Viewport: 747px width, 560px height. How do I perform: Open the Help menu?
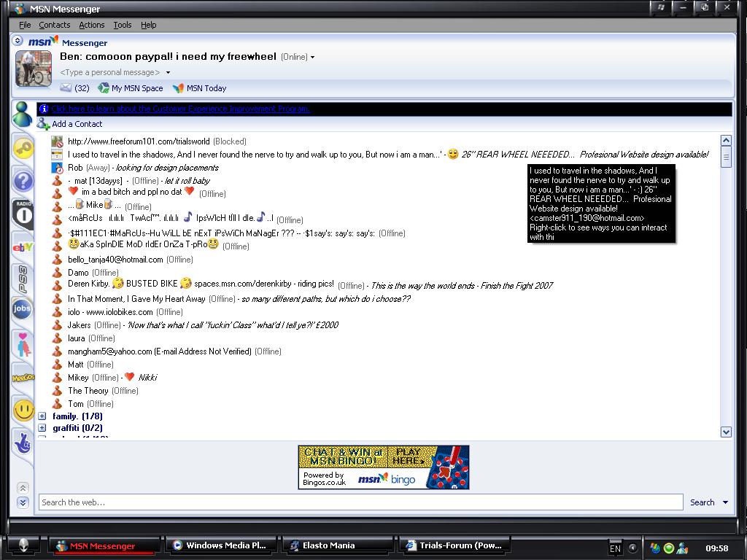(148, 25)
